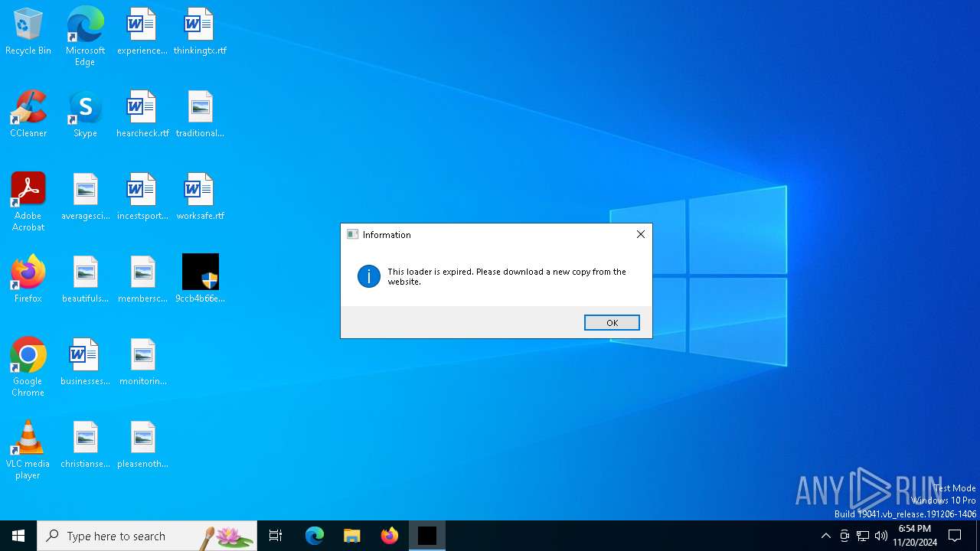Viewport: 980px width, 551px height.
Task: Select the businesses... Word document icon
Action: click(85, 363)
